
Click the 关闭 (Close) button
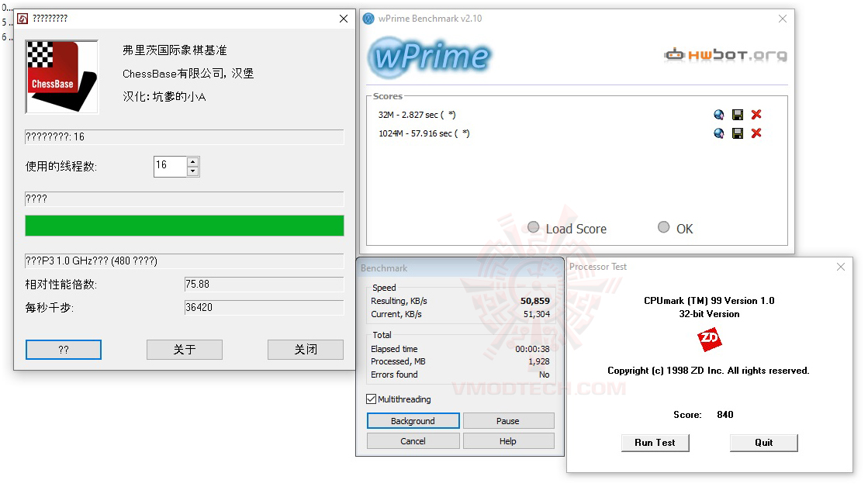(306, 350)
